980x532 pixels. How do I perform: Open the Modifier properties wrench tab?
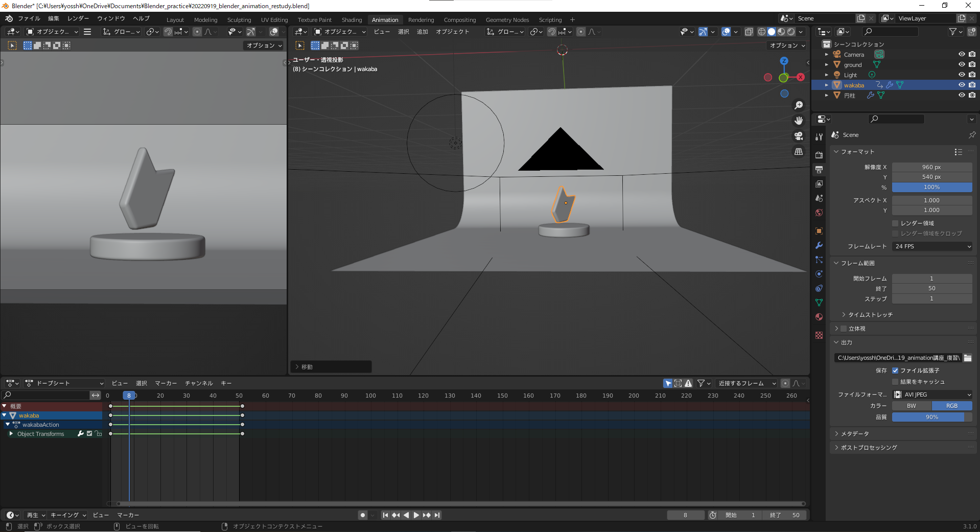(x=819, y=245)
